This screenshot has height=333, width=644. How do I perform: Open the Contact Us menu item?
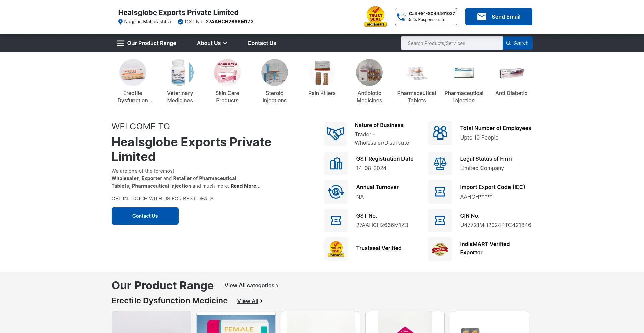262,43
